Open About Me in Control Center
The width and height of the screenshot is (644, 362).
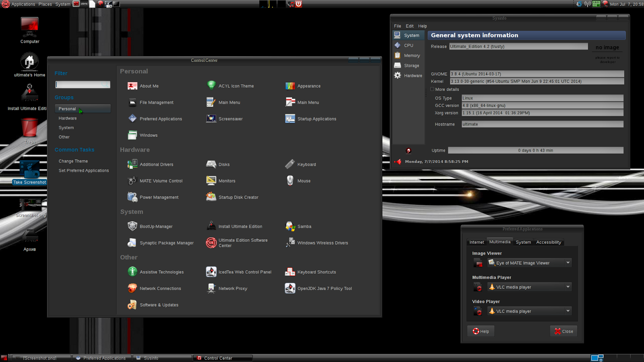tap(144, 86)
